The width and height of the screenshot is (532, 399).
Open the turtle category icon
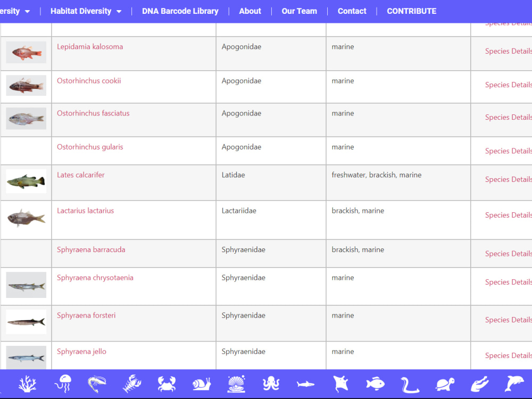pyautogui.click(x=445, y=385)
